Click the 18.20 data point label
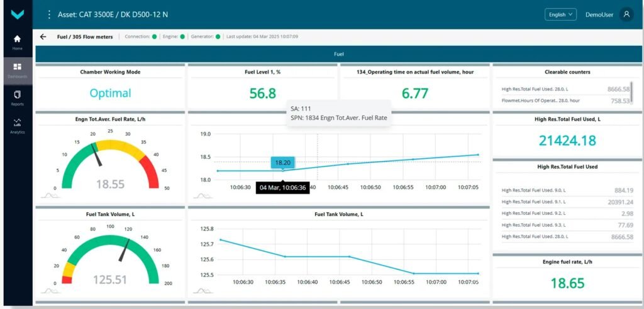Screen dimensions: 644x309 click(282, 163)
